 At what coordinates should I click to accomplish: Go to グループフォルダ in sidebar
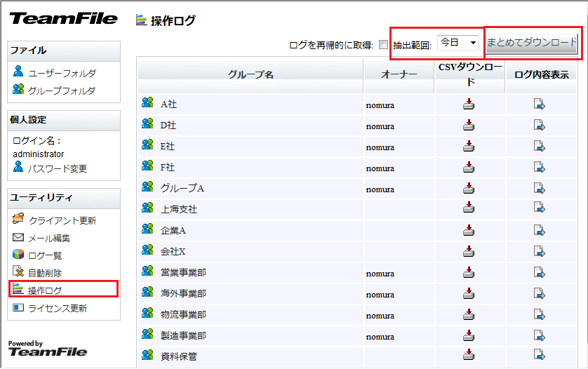coord(62,90)
